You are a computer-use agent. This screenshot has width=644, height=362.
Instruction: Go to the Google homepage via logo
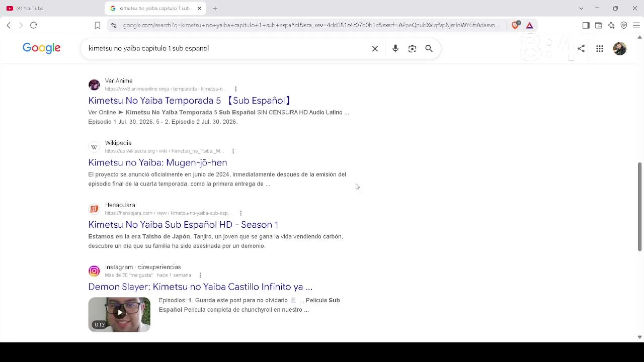41,48
